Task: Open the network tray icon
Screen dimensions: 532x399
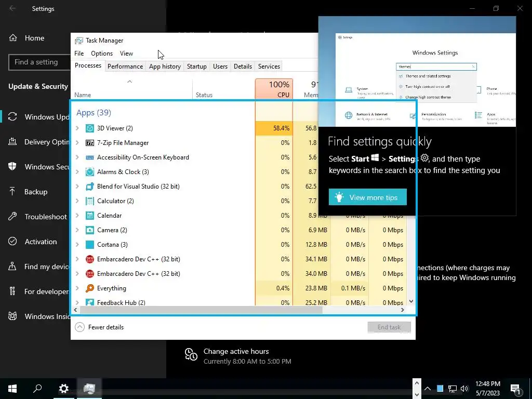Action: tap(453, 389)
